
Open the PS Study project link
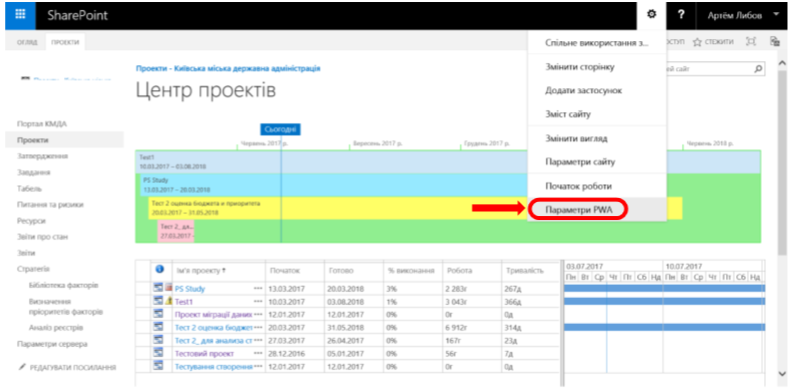tap(190, 289)
